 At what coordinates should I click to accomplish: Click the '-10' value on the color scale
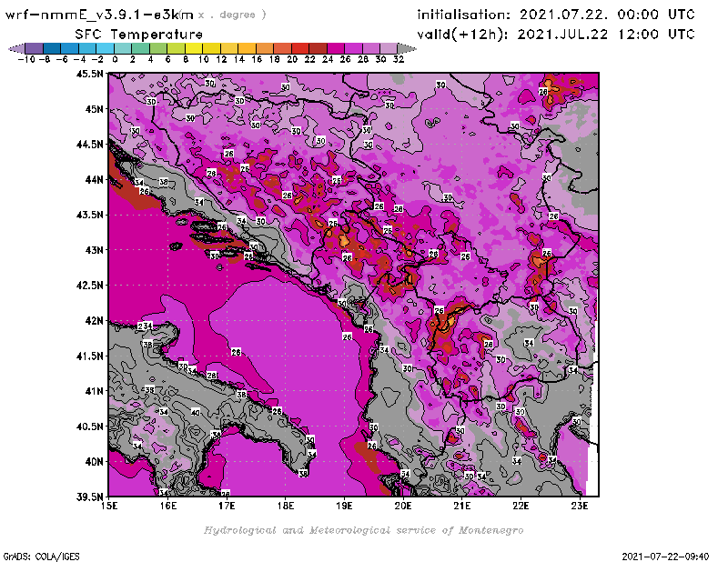26,60
